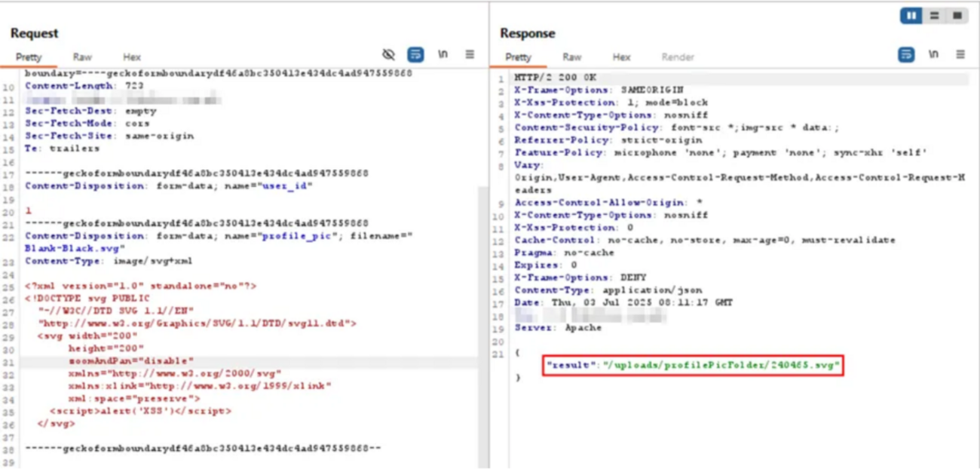Image resolution: width=980 pixels, height=469 pixels.
Task: Click the <?xml version="1.0" line
Action: (x=140, y=286)
